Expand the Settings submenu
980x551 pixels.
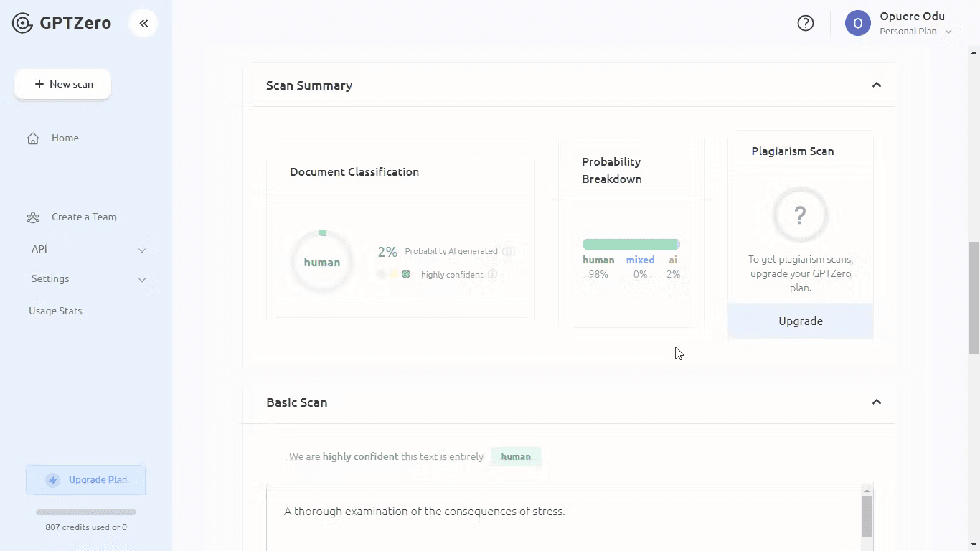pos(142,279)
